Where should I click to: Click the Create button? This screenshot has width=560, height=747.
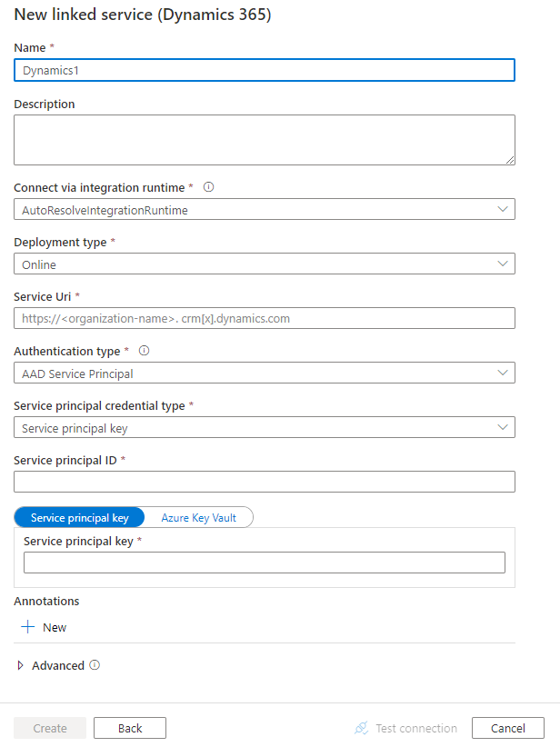(x=49, y=728)
